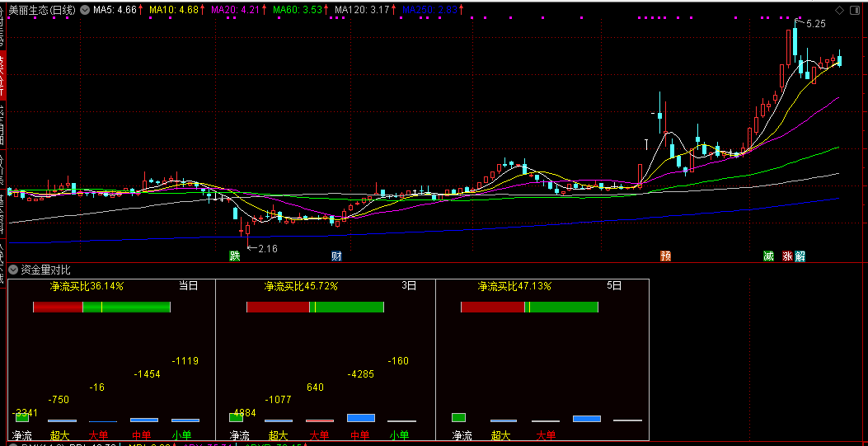868x446 pixels.
Task: Click the 资金量对比 panel title
Action: pyautogui.click(x=46, y=270)
